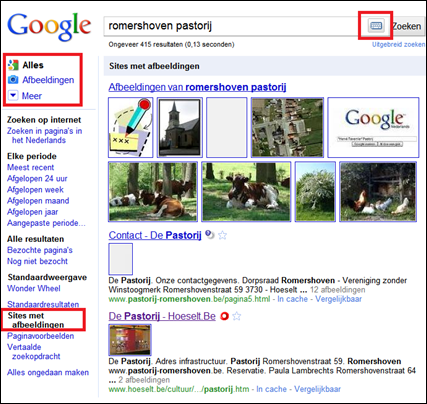The height and width of the screenshot is (404, 427).
Task: Click the 12 afbeeldingen text
Action: [337, 290]
